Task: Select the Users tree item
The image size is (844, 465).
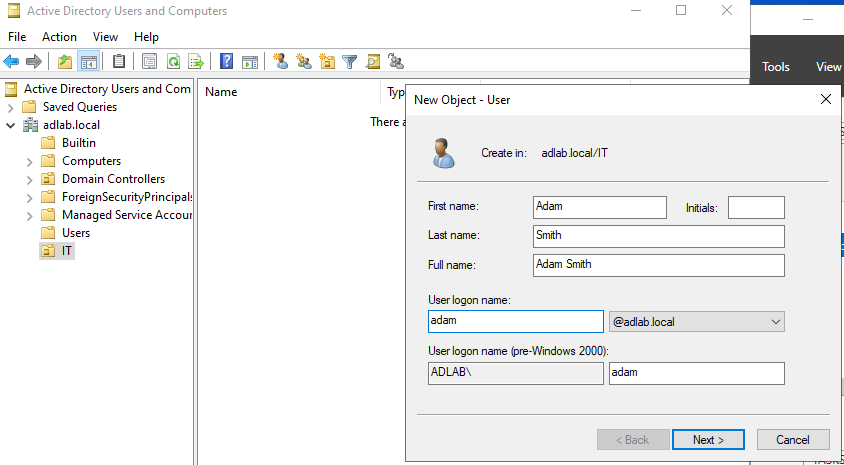Action: (76, 233)
